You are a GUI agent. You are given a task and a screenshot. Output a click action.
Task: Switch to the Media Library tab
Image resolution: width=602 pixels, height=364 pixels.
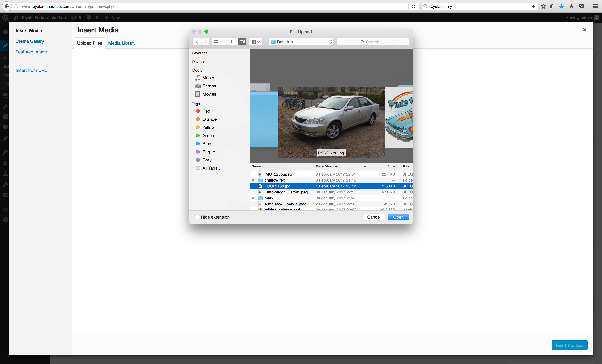[x=122, y=43]
